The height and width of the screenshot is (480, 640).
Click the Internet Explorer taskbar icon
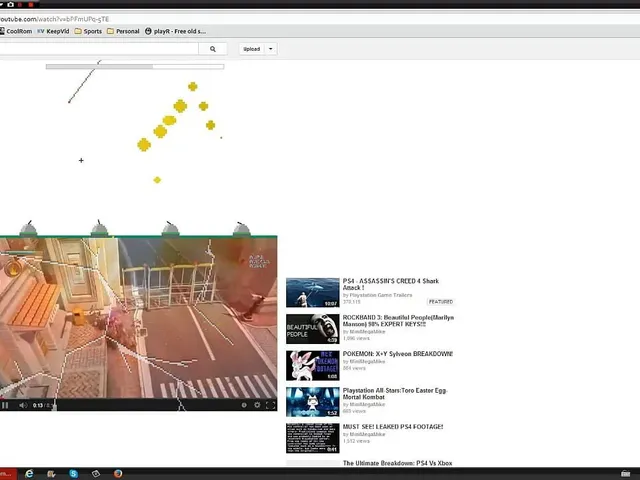tap(29, 473)
